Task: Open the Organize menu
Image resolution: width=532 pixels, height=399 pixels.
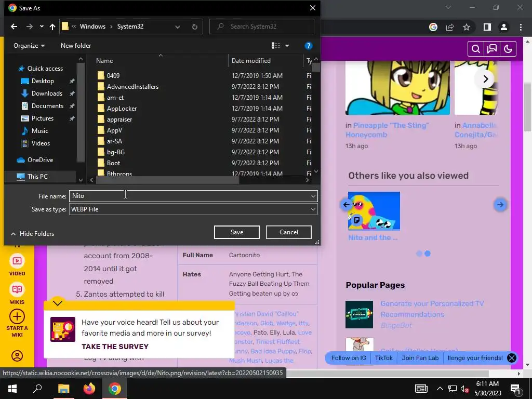Action: click(x=29, y=46)
